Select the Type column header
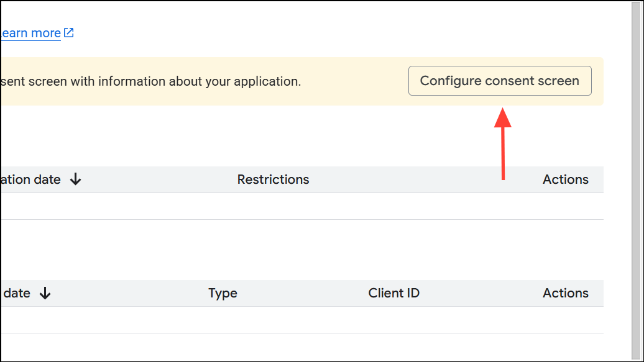This screenshot has width=644, height=362. pos(223,293)
